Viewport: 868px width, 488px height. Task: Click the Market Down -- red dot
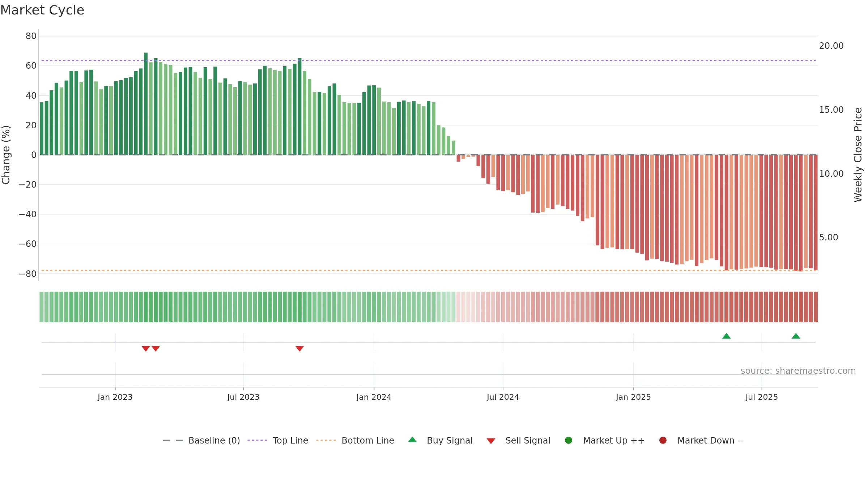pos(663,440)
